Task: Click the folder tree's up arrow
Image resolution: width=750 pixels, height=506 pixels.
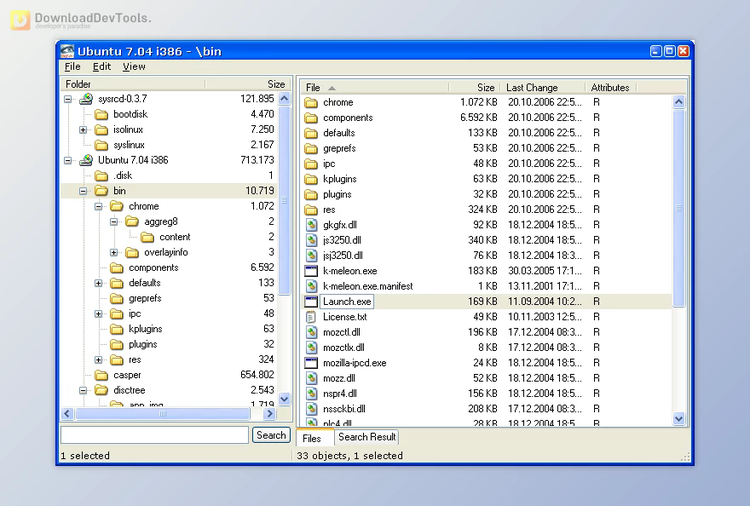Action: 284,99
